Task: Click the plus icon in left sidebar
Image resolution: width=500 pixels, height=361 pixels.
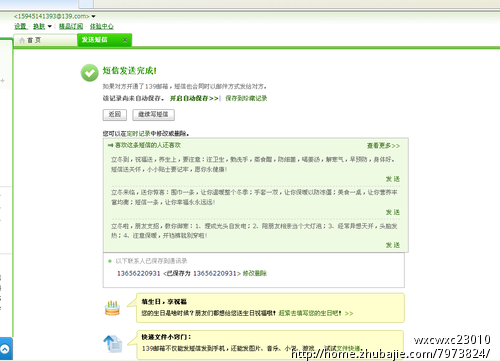Action: tap(2, 81)
